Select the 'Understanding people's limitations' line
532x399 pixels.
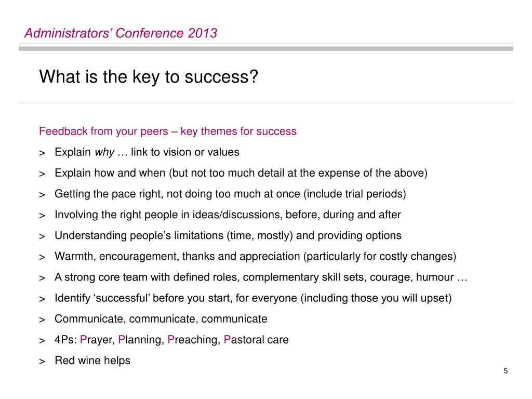click(228, 236)
